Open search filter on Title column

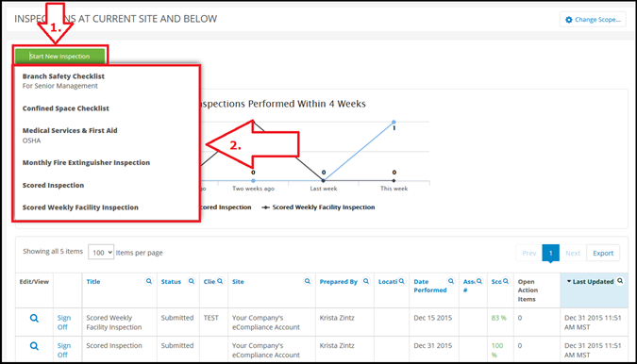tap(149, 281)
